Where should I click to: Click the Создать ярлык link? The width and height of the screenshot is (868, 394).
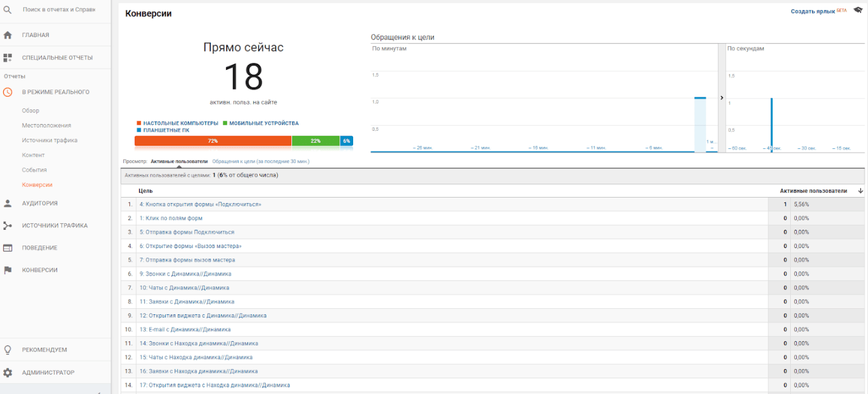813,12
